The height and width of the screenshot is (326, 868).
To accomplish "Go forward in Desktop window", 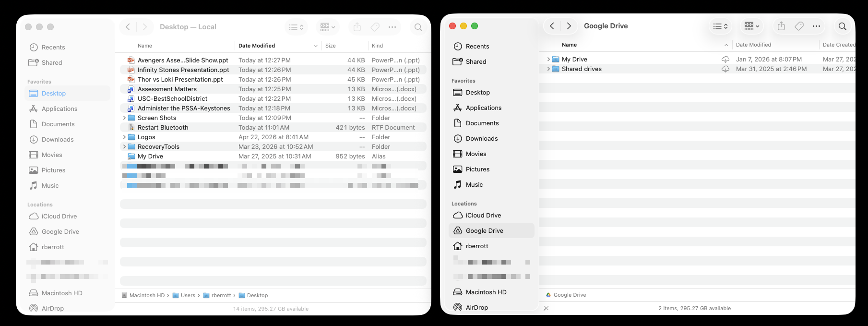I will pos(145,27).
